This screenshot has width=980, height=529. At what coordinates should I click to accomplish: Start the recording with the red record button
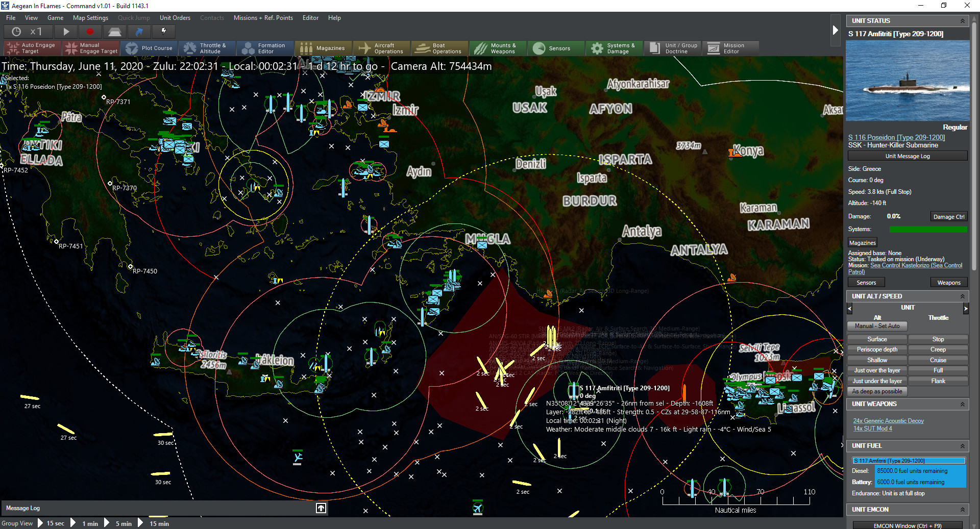tap(91, 32)
